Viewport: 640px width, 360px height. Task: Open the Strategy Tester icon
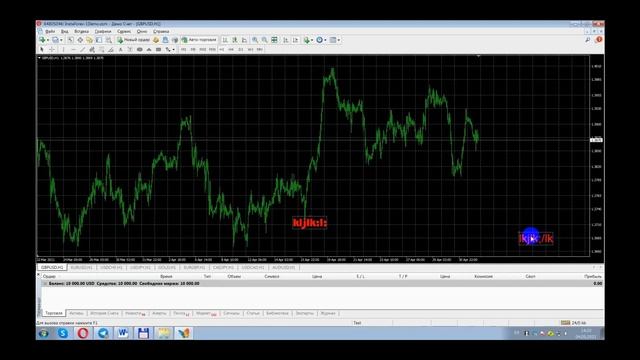click(x=109, y=40)
